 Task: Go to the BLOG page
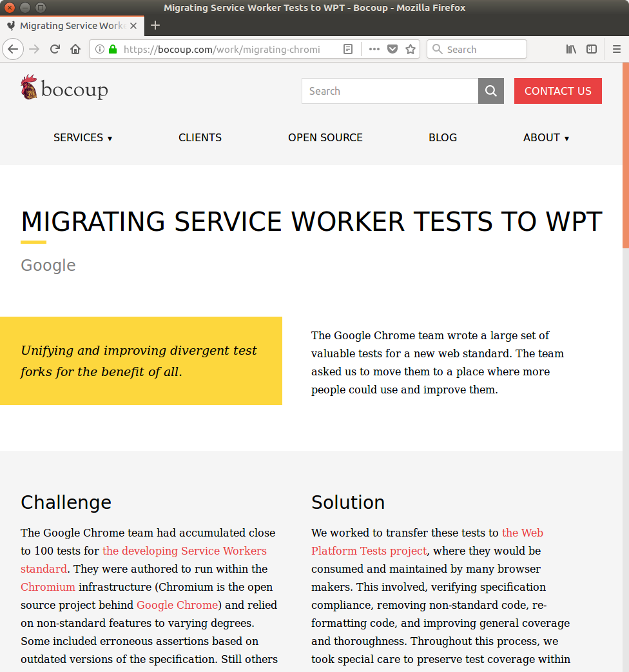point(443,137)
